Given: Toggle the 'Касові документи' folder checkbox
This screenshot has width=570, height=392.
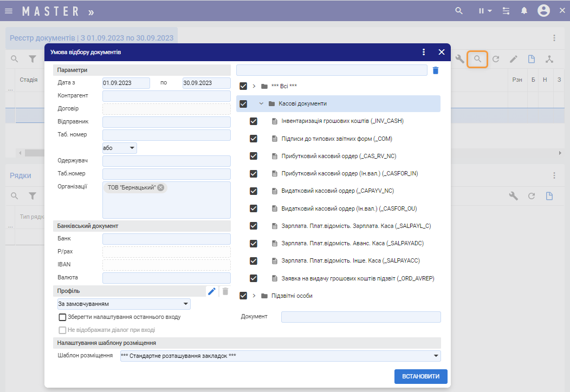Looking at the screenshot, I should click(x=243, y=103).
